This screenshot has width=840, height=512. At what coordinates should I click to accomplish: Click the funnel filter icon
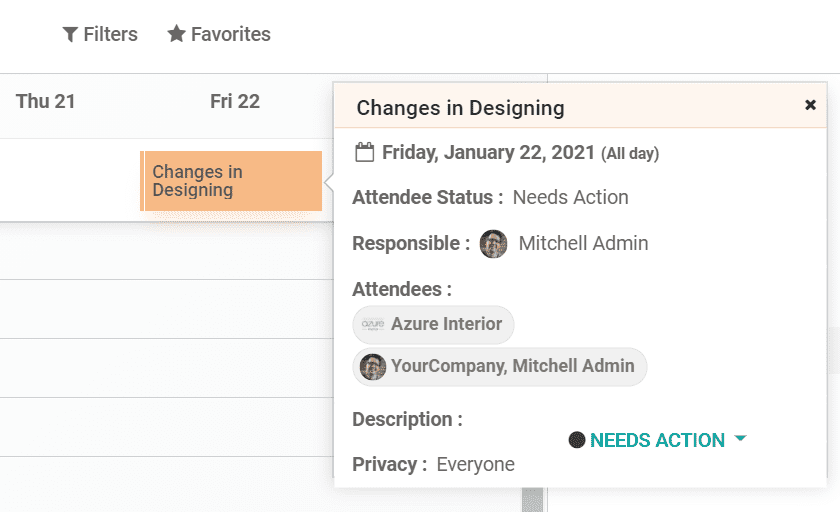click(70, 35)
